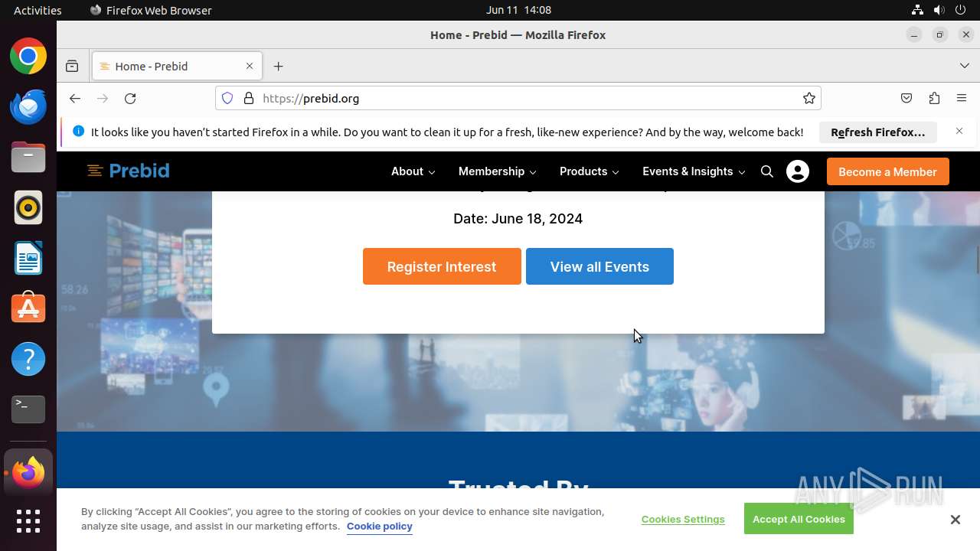Open Ubuntu Software store icon

tap(28, 308)
